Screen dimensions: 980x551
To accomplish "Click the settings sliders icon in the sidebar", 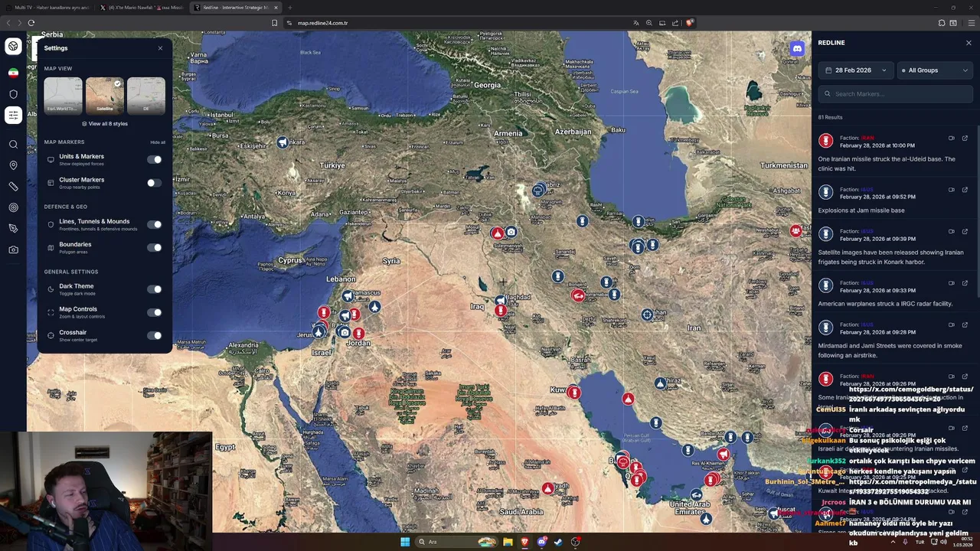I will (x=13, y=116).
